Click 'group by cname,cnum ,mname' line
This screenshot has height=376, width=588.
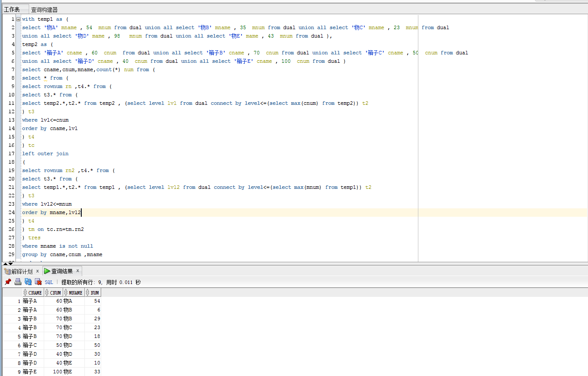(62, 254)
